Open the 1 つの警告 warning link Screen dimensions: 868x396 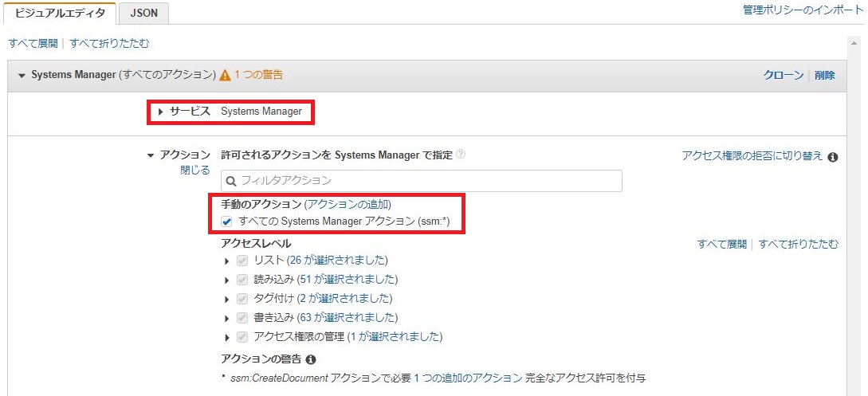point(258,75)
